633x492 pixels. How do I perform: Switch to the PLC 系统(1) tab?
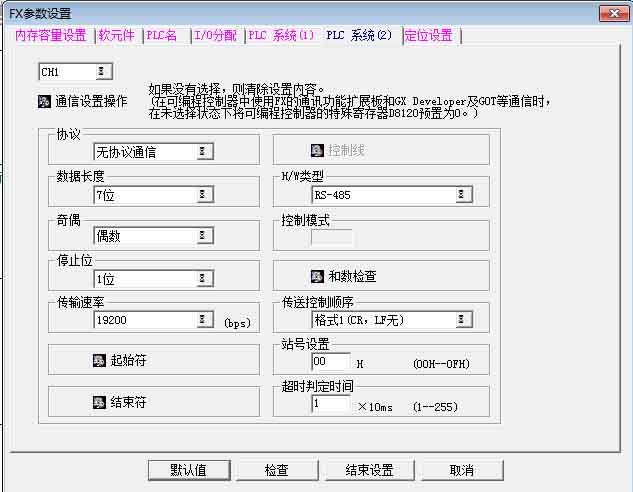(x=281, y=35)
